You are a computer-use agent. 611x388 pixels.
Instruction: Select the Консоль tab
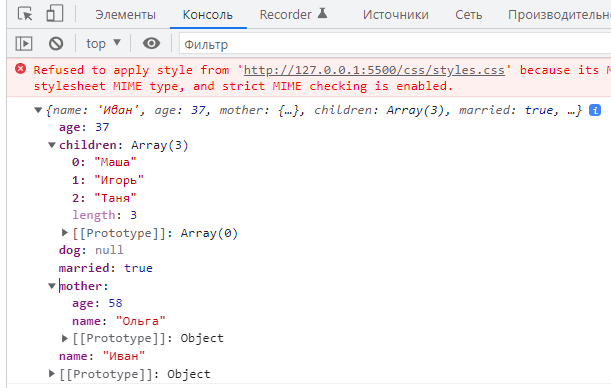click(208, 15)
